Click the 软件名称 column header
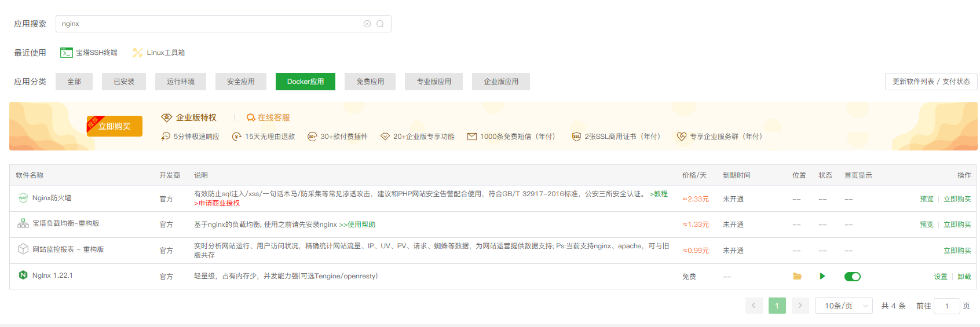 point(30,175)
